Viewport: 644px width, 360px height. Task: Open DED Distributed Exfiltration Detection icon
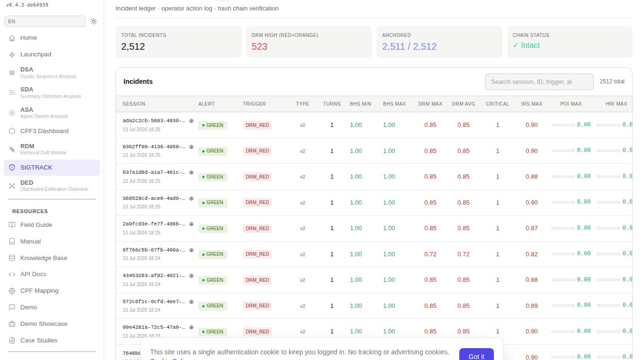(x=12, y=186)
